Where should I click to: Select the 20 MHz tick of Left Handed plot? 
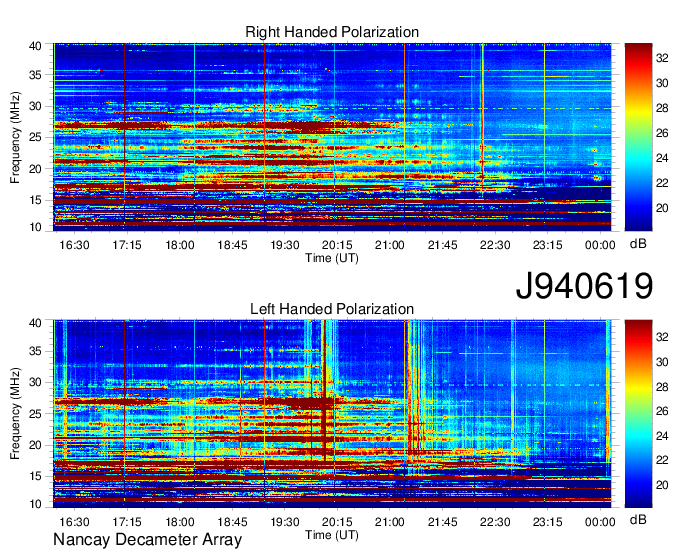35,445
